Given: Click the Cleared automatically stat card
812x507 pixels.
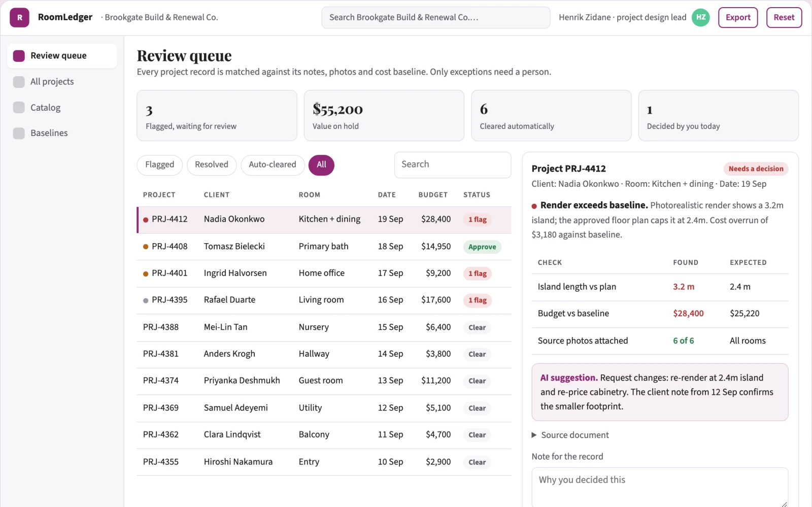Looking at the screenshot, I should pyautogui.click(x=551, y=116).
